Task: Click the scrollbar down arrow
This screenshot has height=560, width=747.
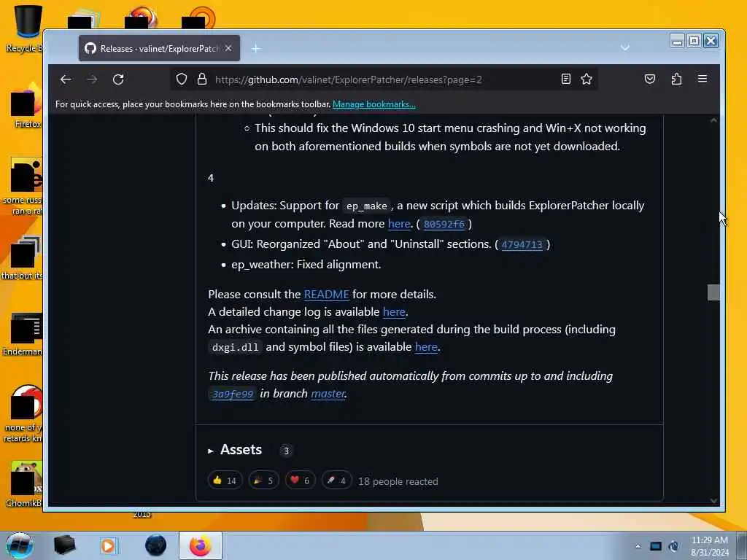Action: point(713,500)
